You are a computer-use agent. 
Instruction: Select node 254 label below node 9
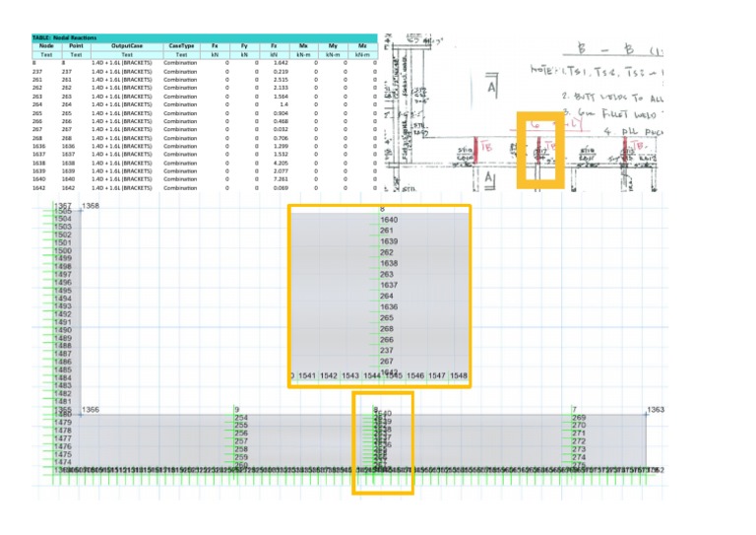pyautogui.click(x=241, y=418)
